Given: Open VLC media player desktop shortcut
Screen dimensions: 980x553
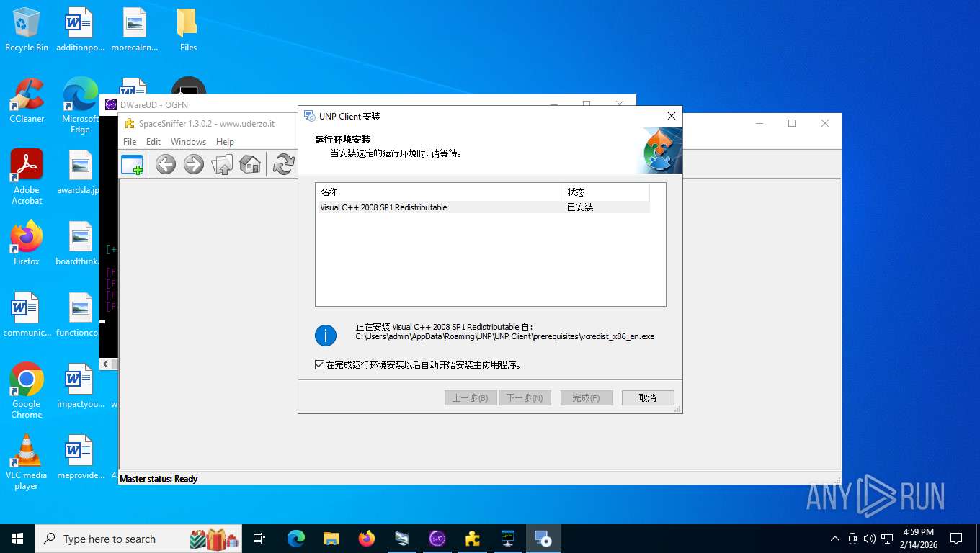Looking at the screenshot, I should point(27,462).
